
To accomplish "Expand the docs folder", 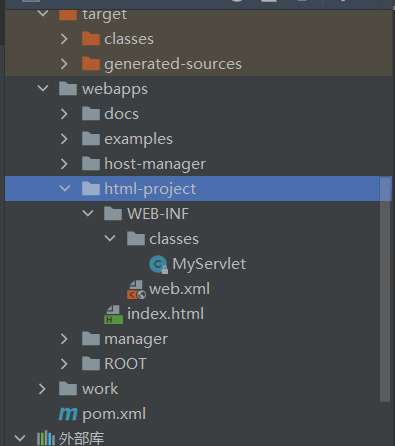I will coord(64,114).
